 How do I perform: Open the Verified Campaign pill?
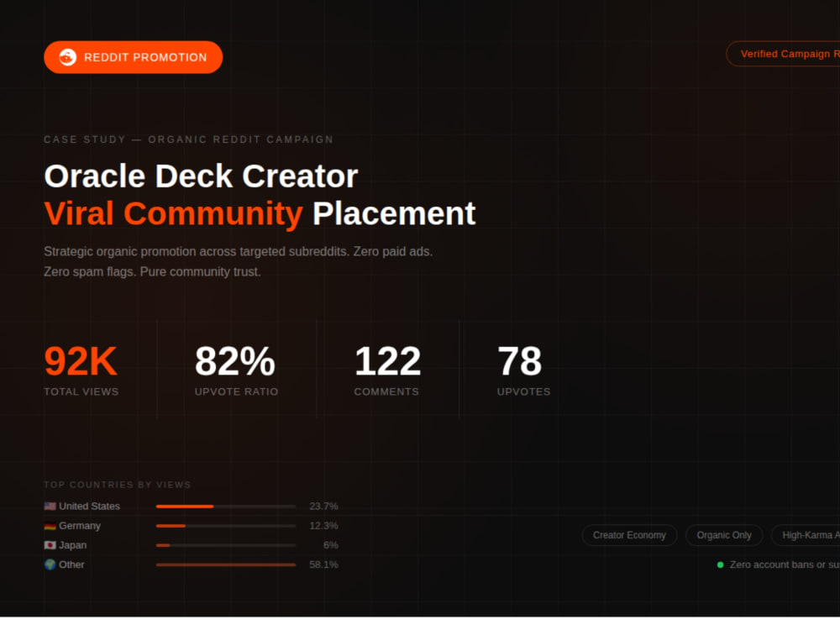pos(783,54)
